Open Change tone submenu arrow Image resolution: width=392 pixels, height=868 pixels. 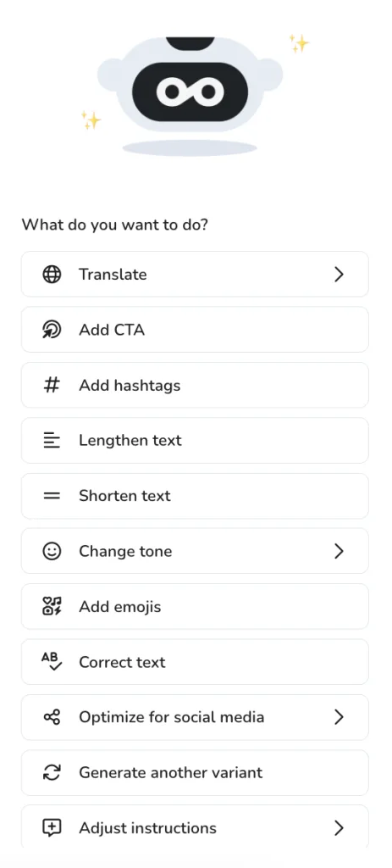coord(339,551)
